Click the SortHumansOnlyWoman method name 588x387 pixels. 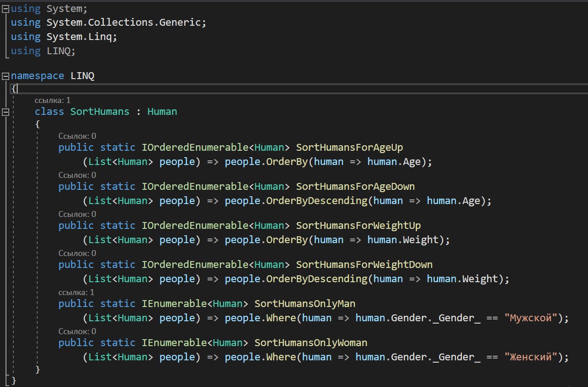click(x=311, y=343)
